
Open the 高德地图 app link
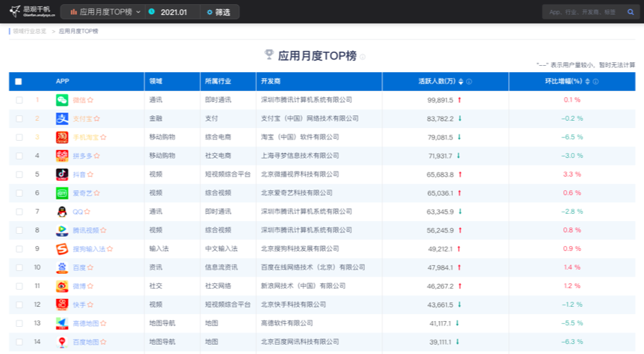86,323
